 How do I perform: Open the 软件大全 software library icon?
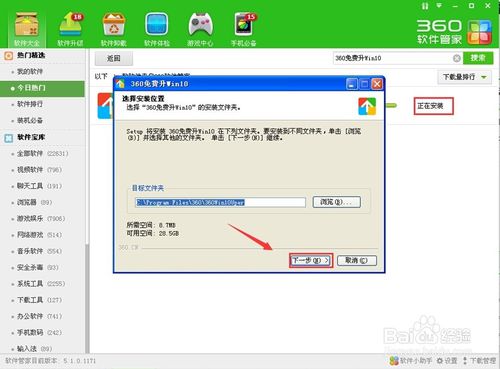pyautogui.click(x=27, y=28)
